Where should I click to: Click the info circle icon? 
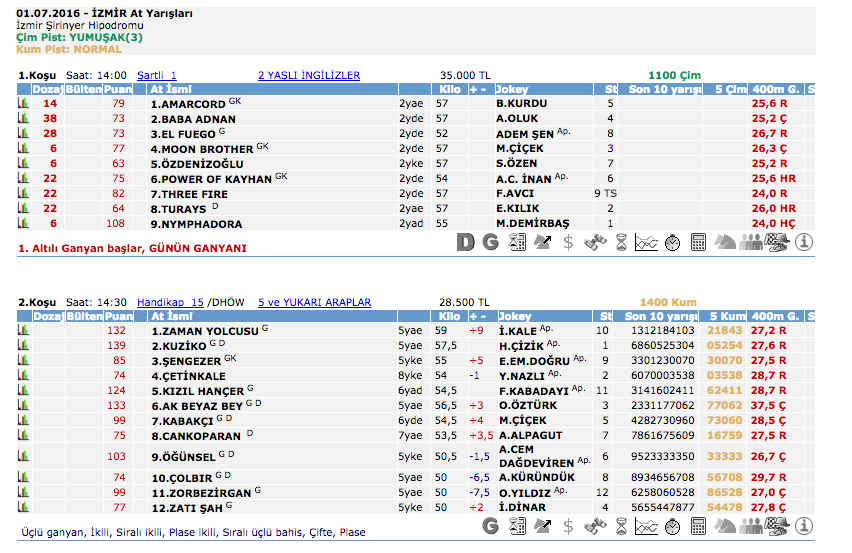pyautogui.click(x=804, y=242)
